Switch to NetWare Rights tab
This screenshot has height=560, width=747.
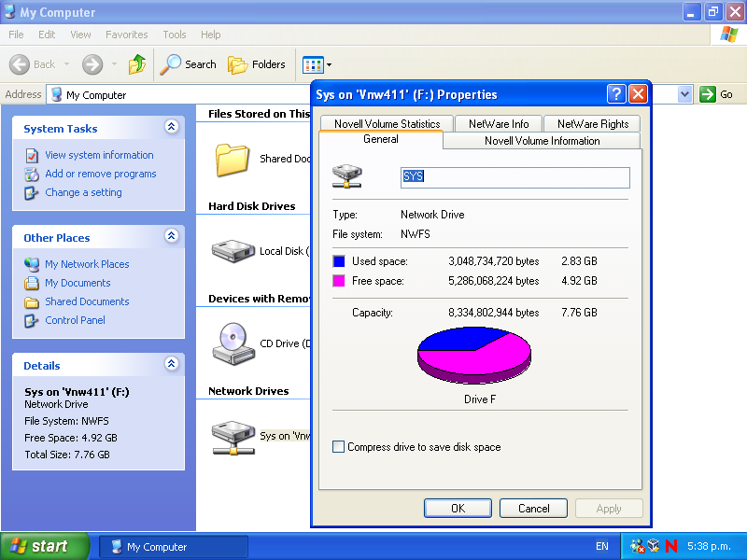(593, 124)
